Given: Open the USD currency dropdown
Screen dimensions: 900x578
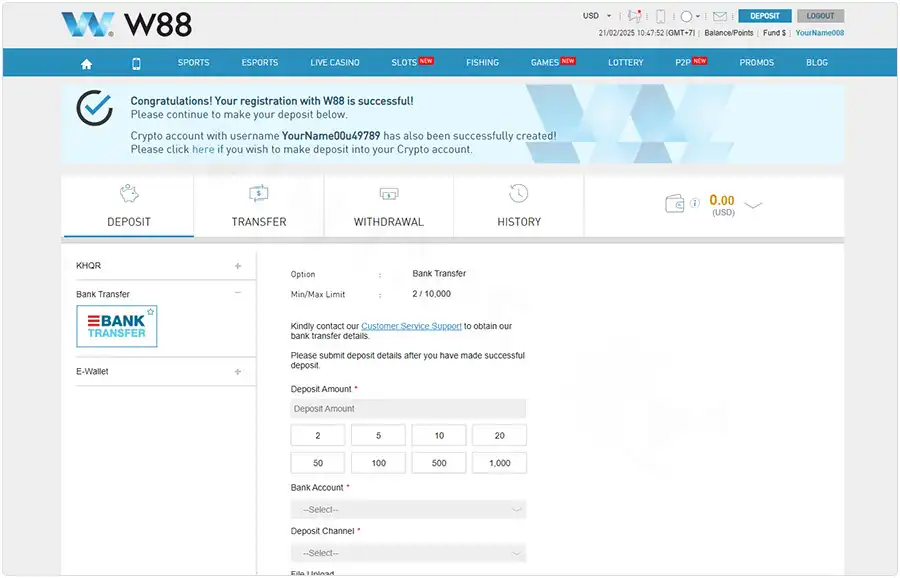Looking at the screenshot, I should tap(597, 16).
